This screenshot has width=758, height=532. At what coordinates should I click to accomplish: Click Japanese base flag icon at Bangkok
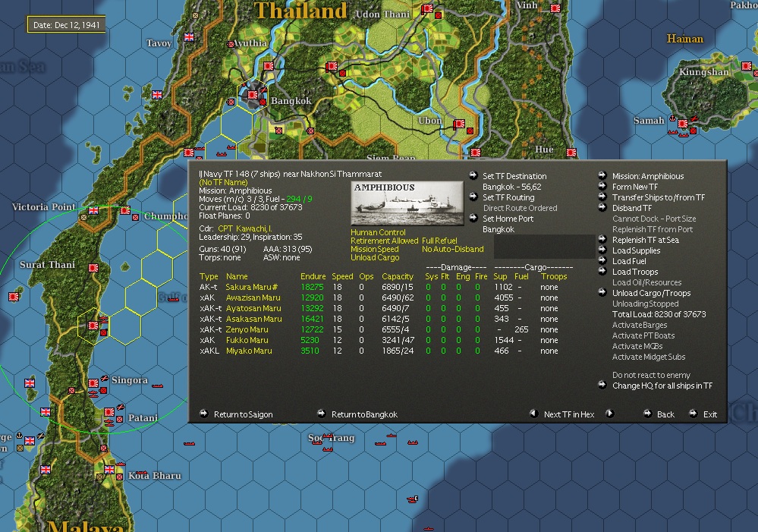253,95
